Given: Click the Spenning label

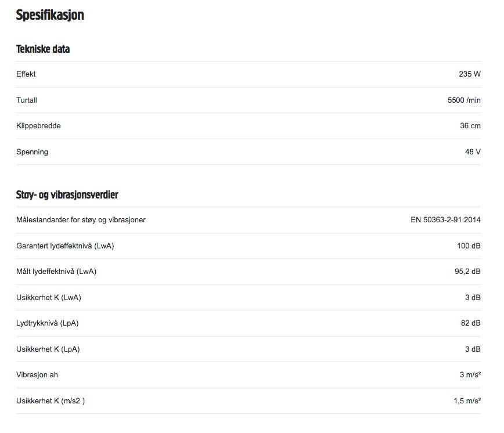Looking at the screenshot, I should click(32, 152).
